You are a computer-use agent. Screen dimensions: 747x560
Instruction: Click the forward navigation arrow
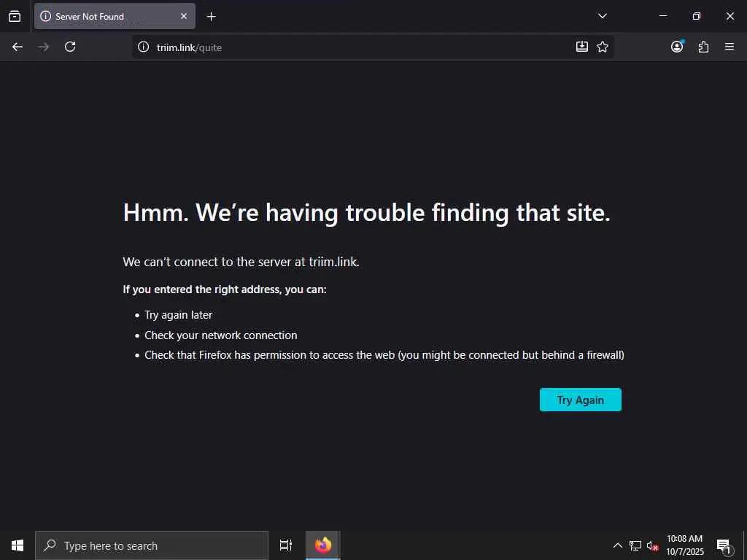[43, 47]
